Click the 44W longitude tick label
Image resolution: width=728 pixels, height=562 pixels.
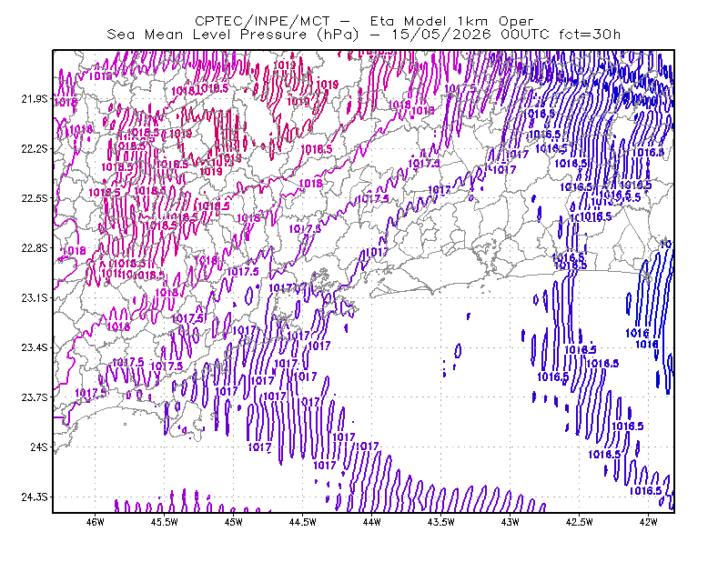[371, 522]
